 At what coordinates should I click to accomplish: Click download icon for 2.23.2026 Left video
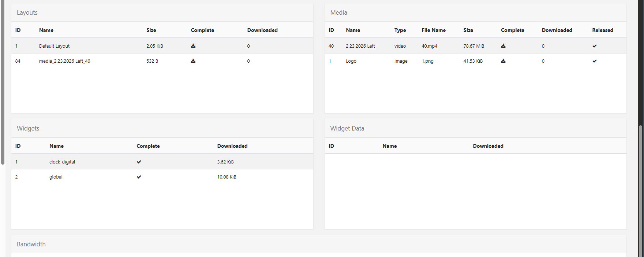503,46
